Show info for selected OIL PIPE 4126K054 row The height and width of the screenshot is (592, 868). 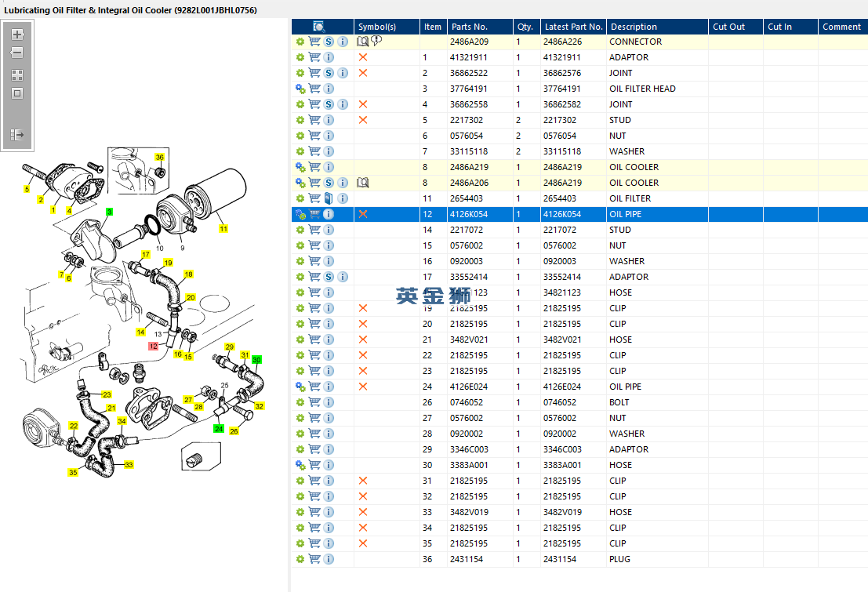coord(329,214)
